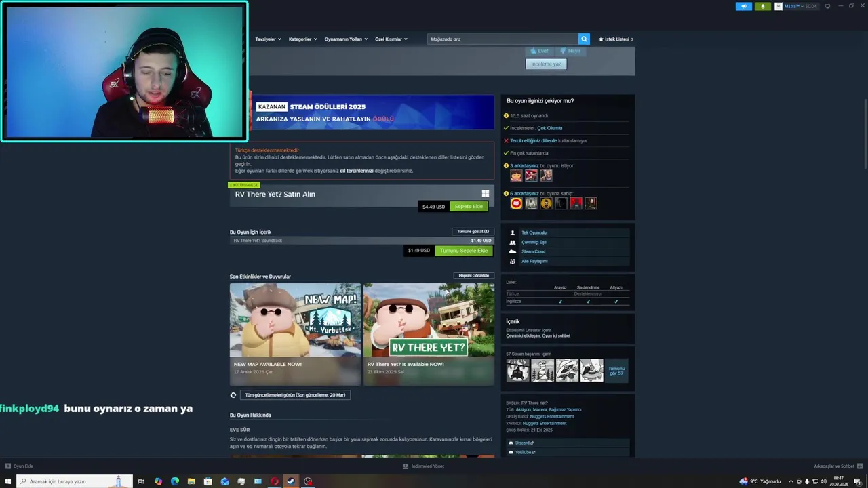The height and width of the screenshot is (488, 868).
Task: Open NEW MAP AVAILABLE NOW! announcement card
Action: click(295, 334)
